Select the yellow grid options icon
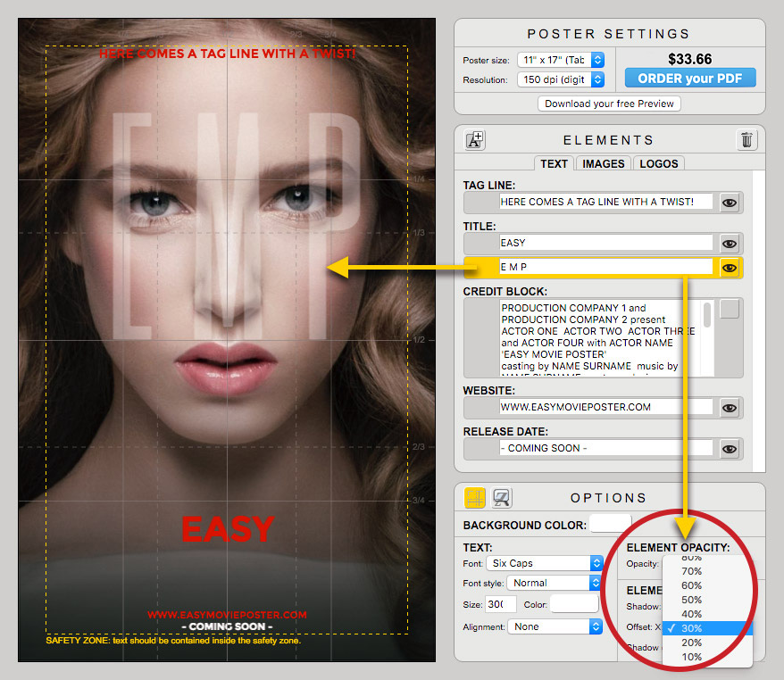 tap(473, 497)
